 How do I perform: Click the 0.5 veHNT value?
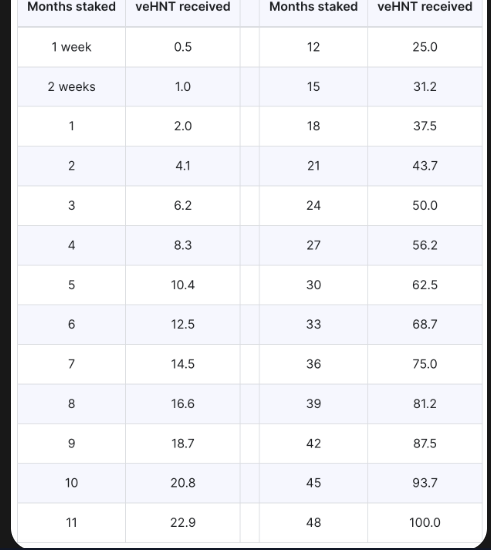point(183,47)
